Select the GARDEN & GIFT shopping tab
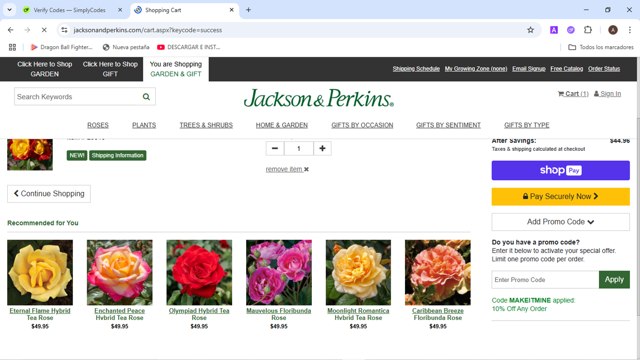 (x=176, y=69)
